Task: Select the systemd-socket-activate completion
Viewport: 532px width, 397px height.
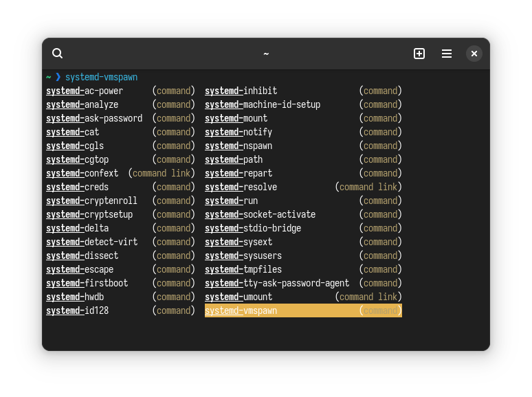Action: pyautogui.click(x=261, y=214)
